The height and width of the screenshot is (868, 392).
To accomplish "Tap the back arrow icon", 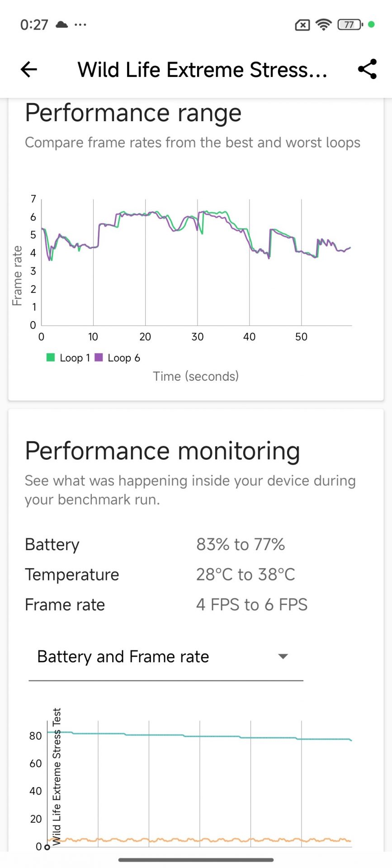I will click(x=29, y=70).
